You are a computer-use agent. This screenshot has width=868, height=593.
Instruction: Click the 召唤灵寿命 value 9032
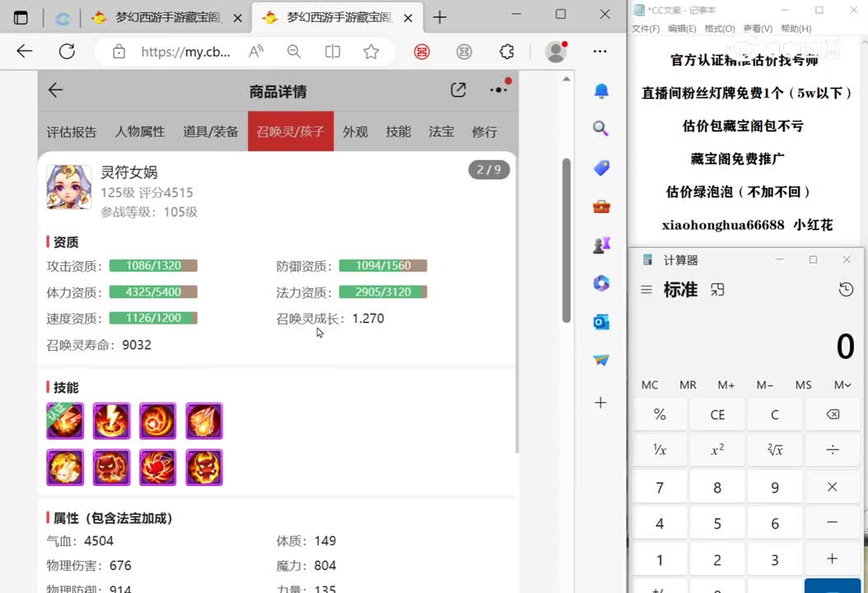[136, 345]
